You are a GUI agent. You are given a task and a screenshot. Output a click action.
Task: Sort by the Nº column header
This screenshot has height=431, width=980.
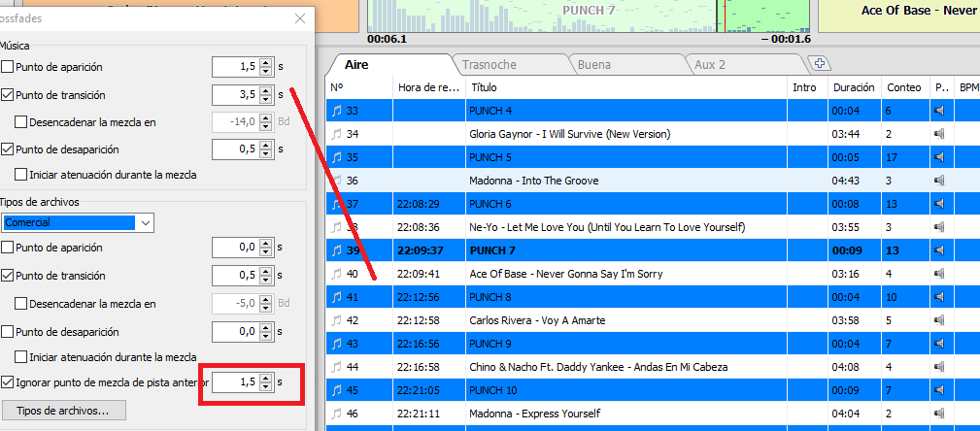[359, 88]
